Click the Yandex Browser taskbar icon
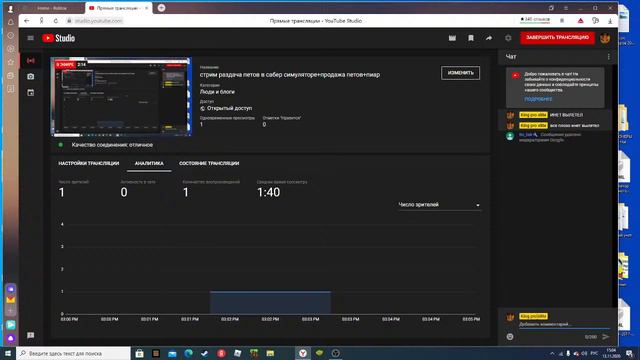640x360 pixels. click(302, 353)
